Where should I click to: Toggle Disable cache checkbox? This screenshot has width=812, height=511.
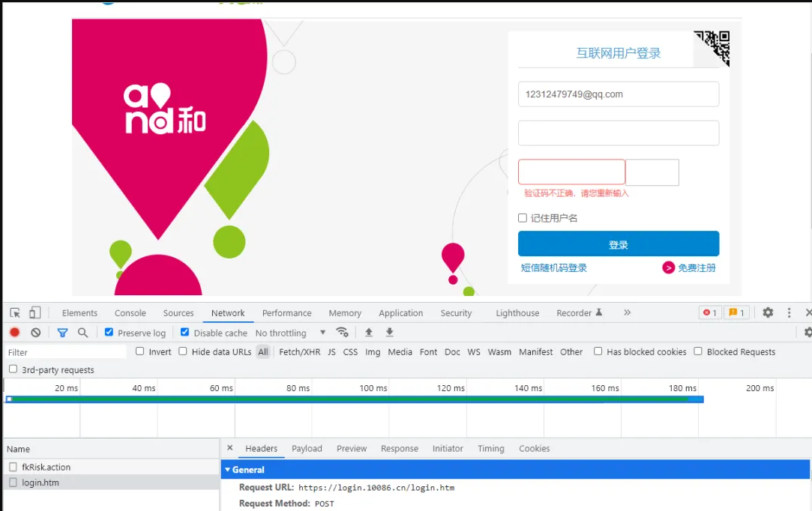(x=184, y=333)
